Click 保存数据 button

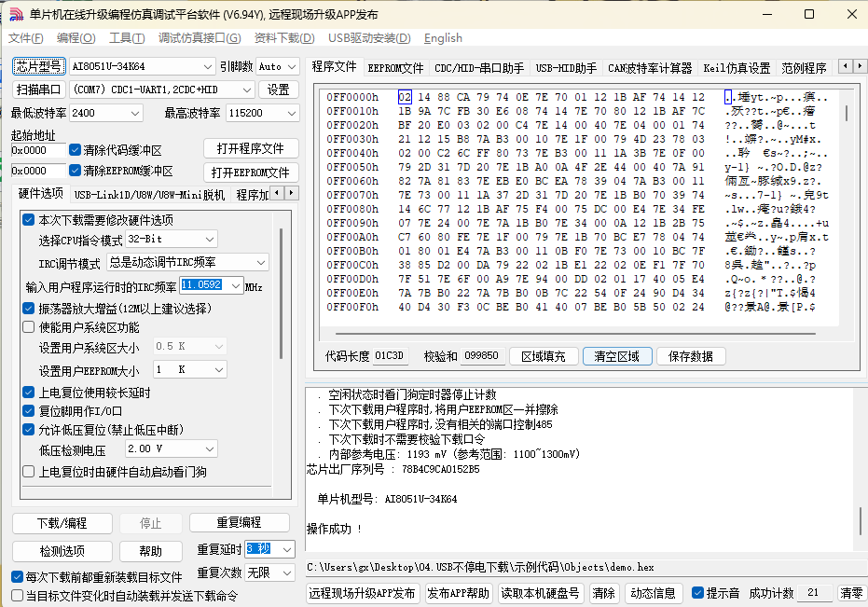pos(691,356)
